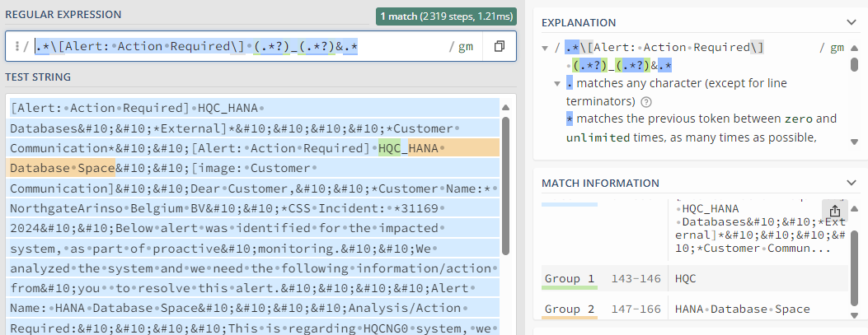Collapse the Match Information panel via chevron
This screenshot has width=868, height=335.
[x=852, y=183]
